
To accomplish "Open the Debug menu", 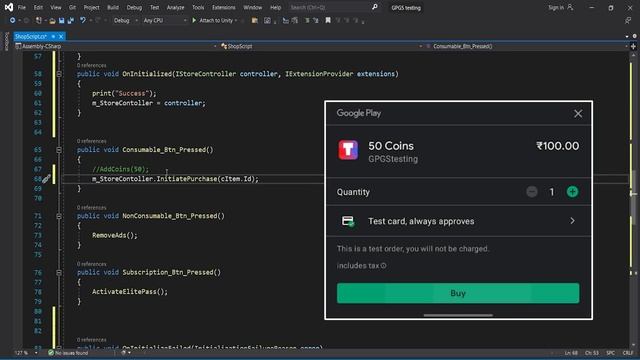I will (x=134, y=7).
